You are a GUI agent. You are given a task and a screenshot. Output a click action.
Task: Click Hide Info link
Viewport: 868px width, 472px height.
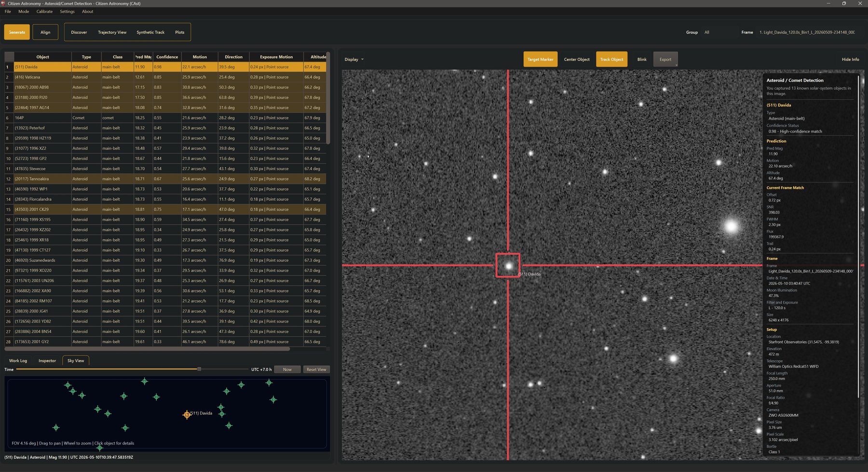(x=850, y=59)
